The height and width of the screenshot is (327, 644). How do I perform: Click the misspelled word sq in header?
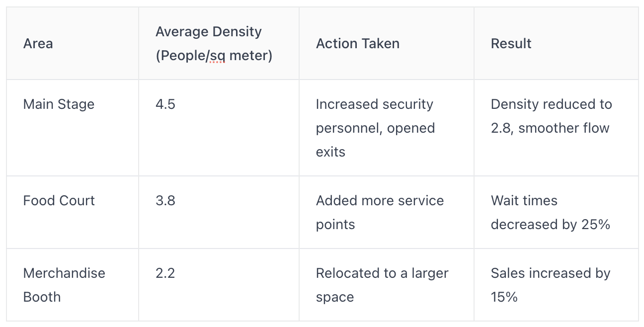click(217, 56)
